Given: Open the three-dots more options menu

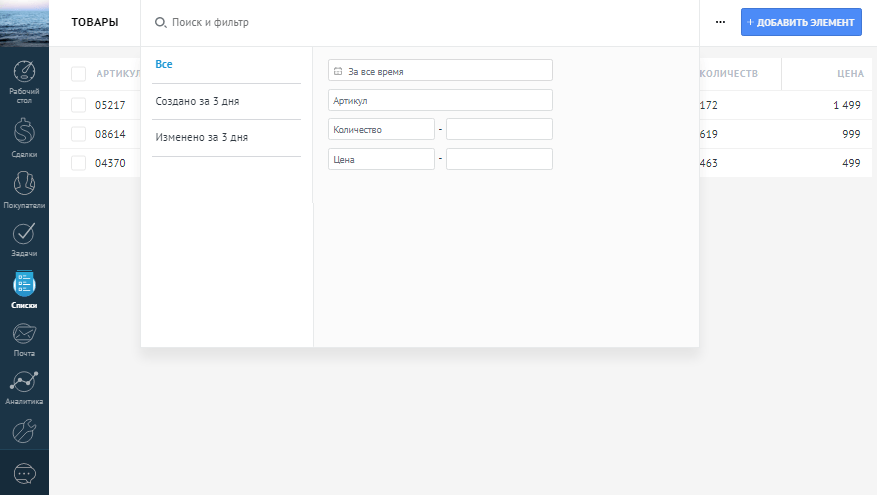Looking at the screenshot, I should [x=720, y=22].
